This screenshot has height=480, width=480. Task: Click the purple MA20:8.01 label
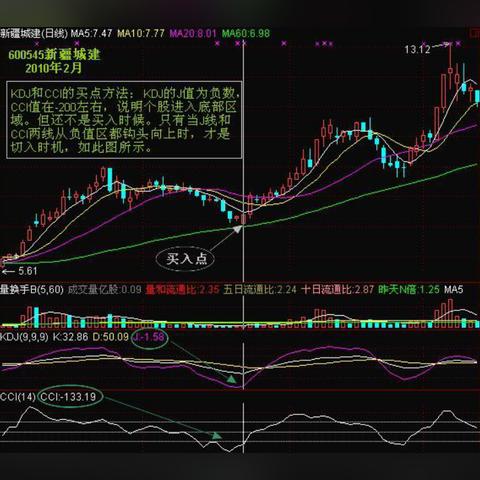(193, 33)
